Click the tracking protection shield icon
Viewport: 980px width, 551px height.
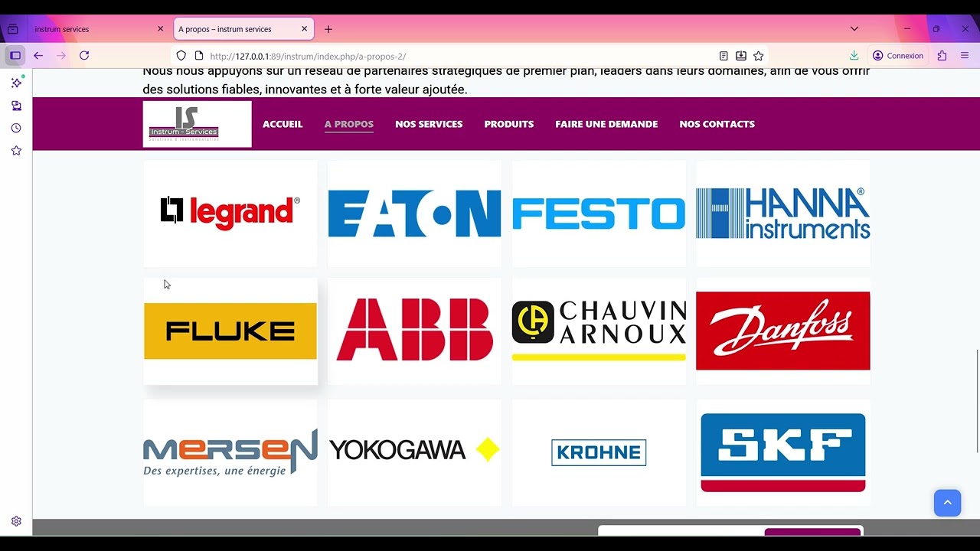pos(181,56)
